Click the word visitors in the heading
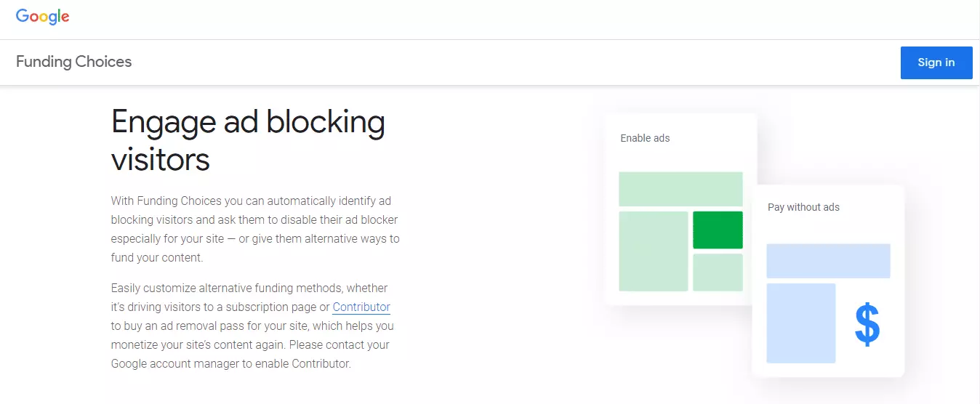This screenshot has width=980, height=404. [160, 159]
